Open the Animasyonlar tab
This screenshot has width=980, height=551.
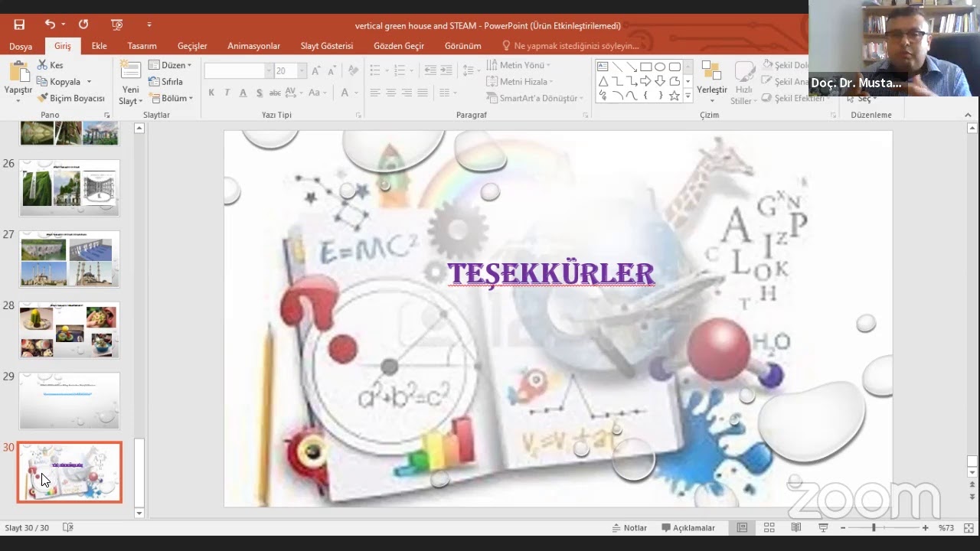click(x=253, y=46)
